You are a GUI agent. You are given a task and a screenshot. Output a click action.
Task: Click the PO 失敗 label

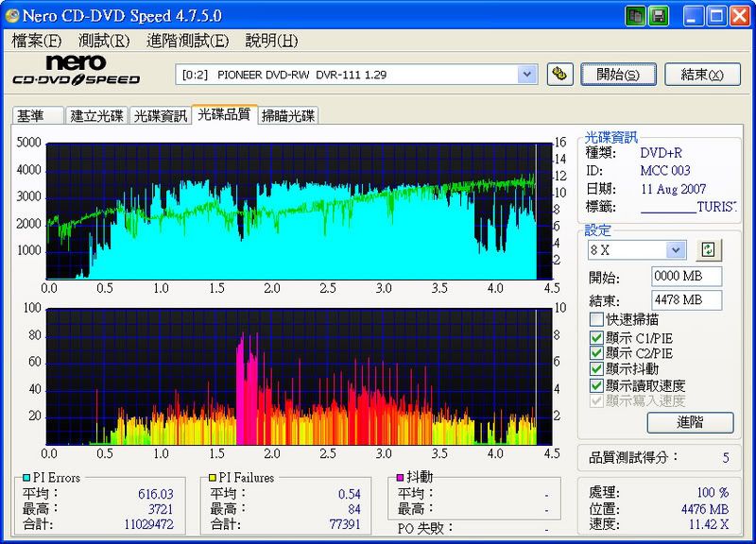click(x=426, y=528)
